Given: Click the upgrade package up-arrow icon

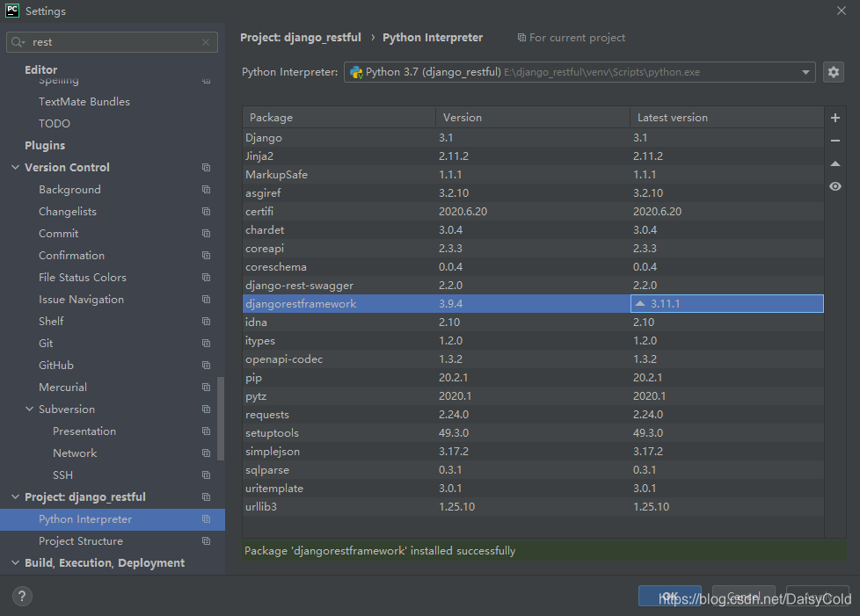Looking at the screenshot, I should click(834, 163).
